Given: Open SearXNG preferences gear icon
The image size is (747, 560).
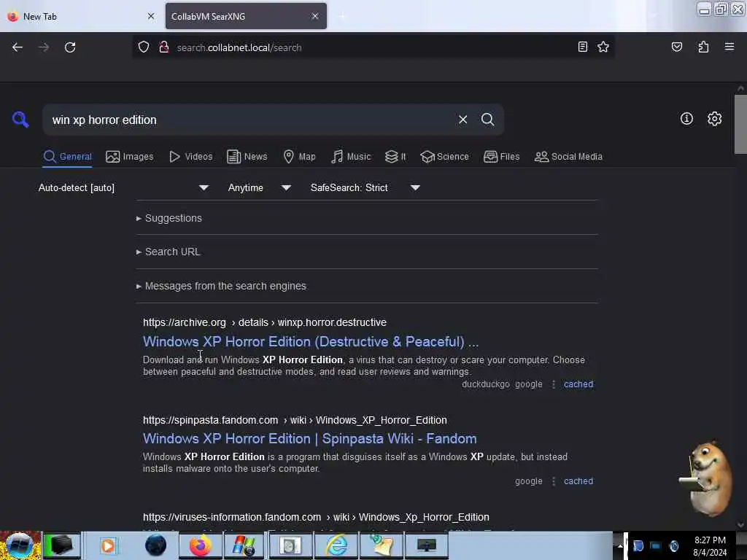Looking at the screenshot, I should point(714,119).
